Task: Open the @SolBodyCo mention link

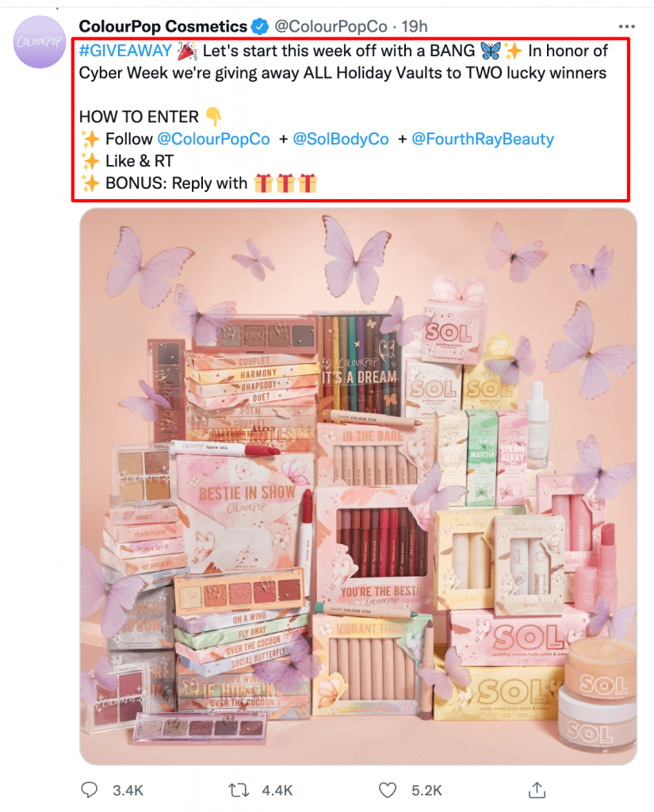Action: 341,139
